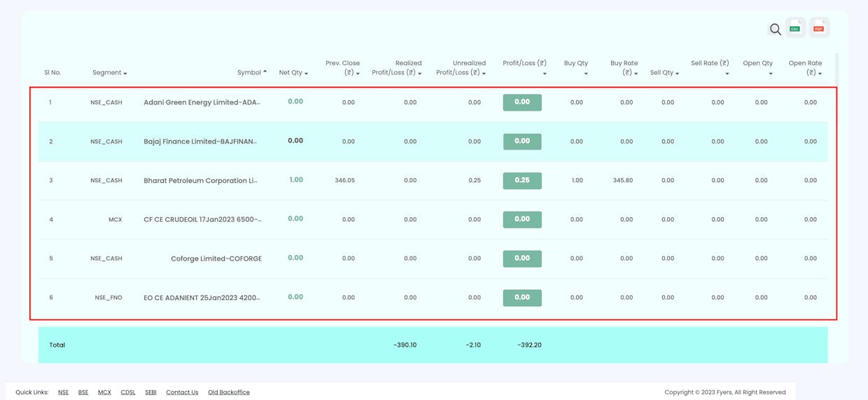Sort by Buy Rate column
Screen dimensions: 868x400
click(624, 68)
